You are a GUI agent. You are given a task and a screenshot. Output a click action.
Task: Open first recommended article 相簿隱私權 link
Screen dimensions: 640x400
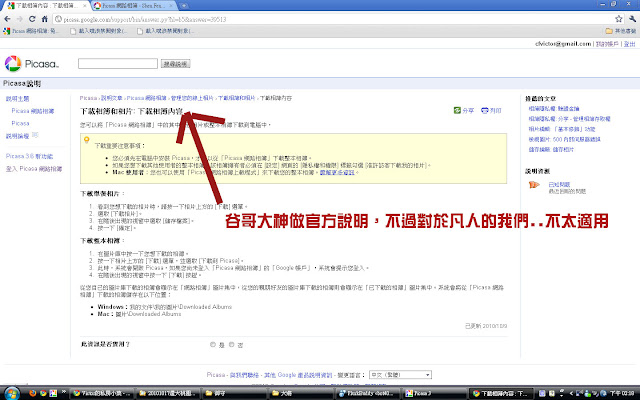[554, 109]
